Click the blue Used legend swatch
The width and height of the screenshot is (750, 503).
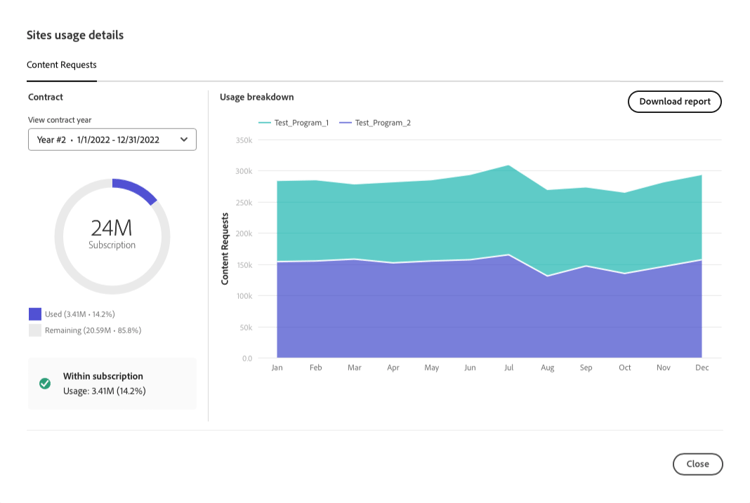tap(35, 314)
